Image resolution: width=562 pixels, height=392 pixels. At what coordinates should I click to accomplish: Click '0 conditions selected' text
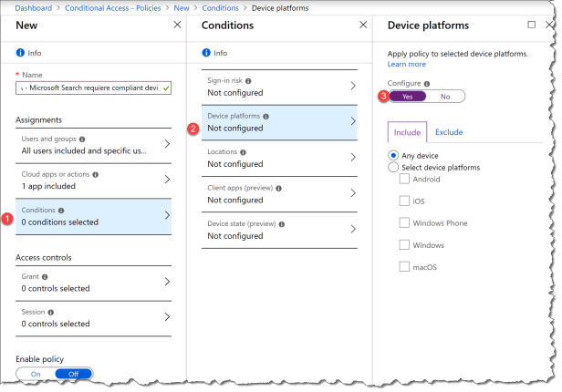(60, 222)
